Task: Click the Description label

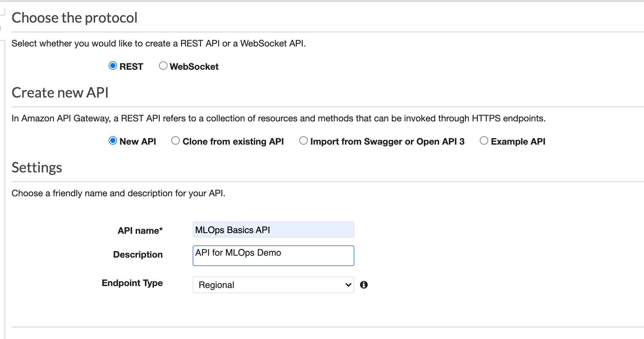Action: pos(138,254)
